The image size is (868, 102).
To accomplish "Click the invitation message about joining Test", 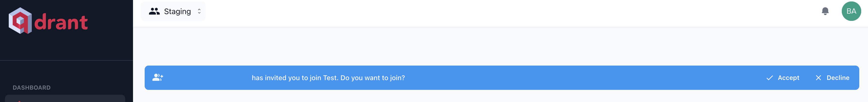I will point(328,78).
